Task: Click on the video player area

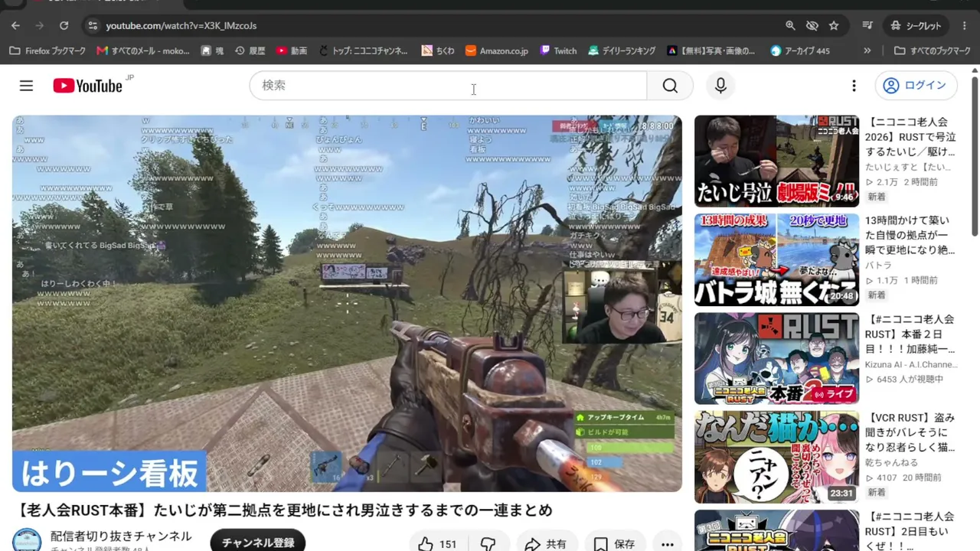Action: (x=347, y=303)
